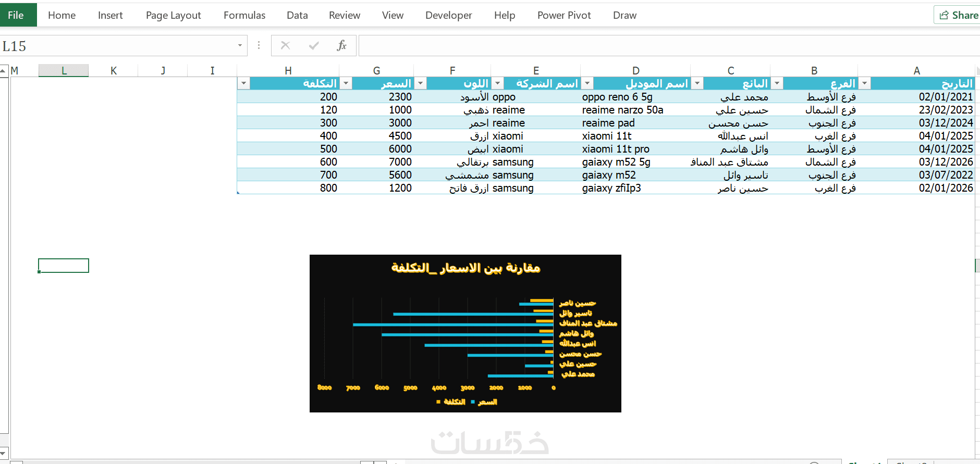Viewport: 980px width, 464px height.
Task: Select column L header
Action: pyautogui.click(x=64, y=70)
